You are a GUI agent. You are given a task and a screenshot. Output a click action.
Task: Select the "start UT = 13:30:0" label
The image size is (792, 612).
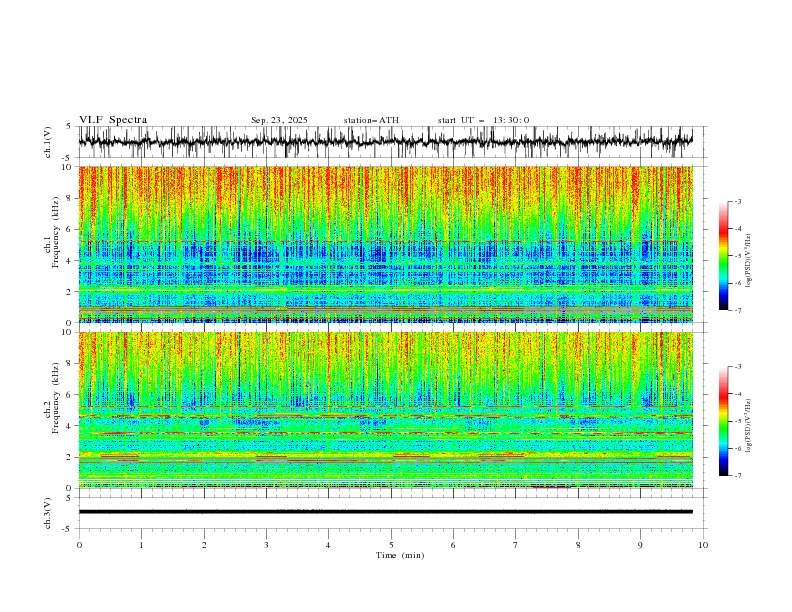click(x=483, y=120)
